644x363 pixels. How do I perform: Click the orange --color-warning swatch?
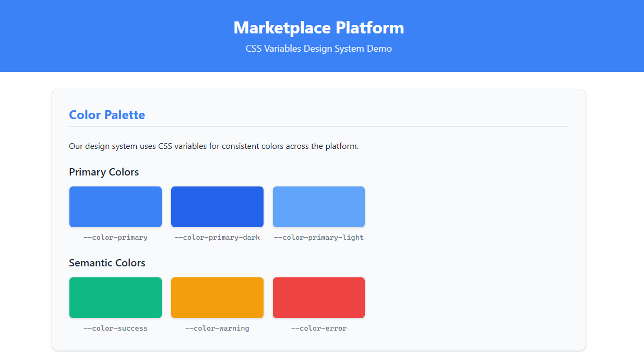tap(217, 297)
